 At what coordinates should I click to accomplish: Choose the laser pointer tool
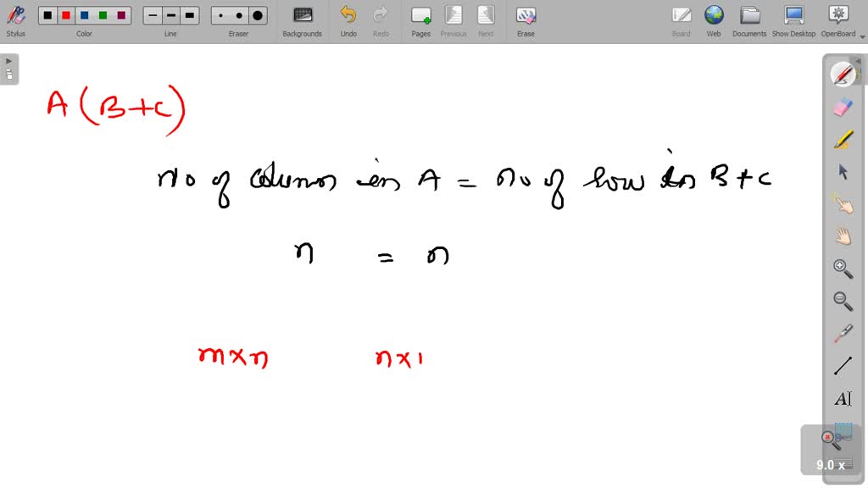point(843,332)
